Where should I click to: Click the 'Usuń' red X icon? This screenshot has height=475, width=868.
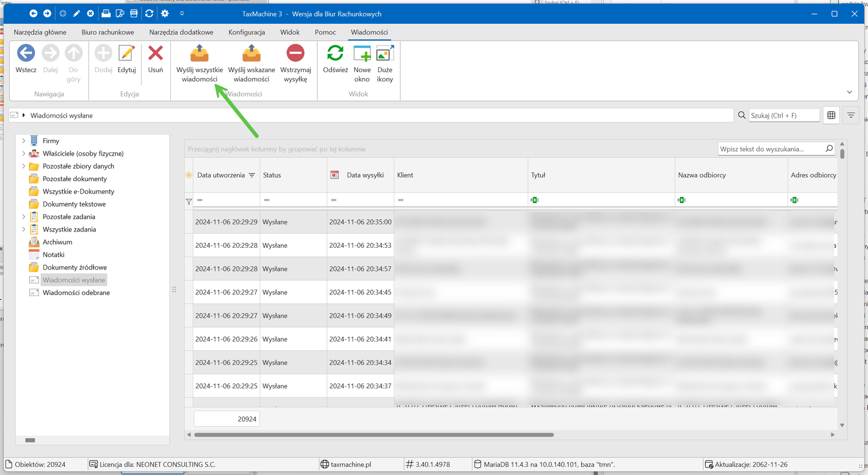coord(156,54)
